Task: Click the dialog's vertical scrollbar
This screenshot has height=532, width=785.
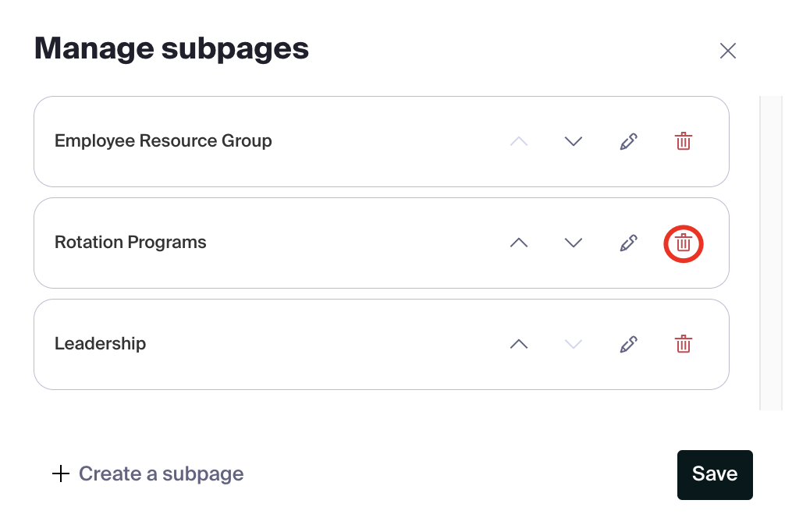Action: (x=771, y=253)
